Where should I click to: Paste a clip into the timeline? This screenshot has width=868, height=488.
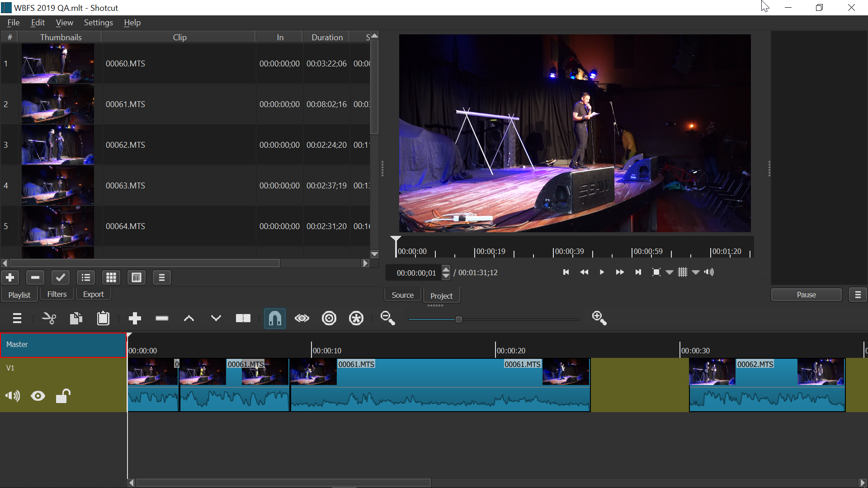click(103, 318)
